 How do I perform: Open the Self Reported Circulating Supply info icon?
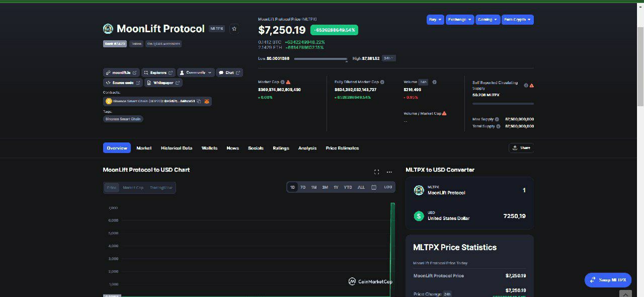click(x=526, y=86)
